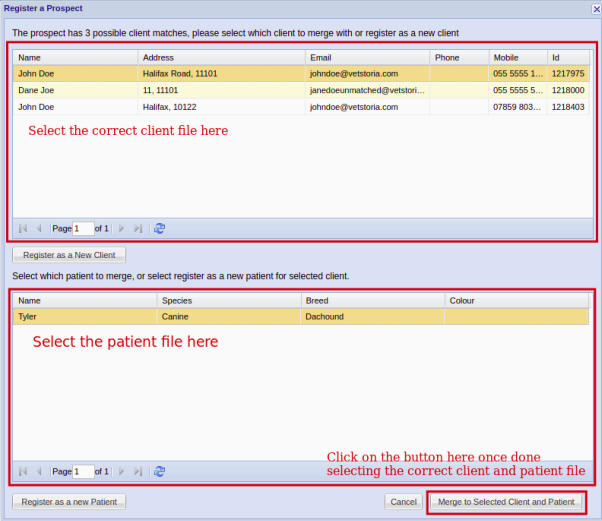Select the Tyler patient row
The width and height of the screenshot is (602, 521).
click(x=301, y=317)
